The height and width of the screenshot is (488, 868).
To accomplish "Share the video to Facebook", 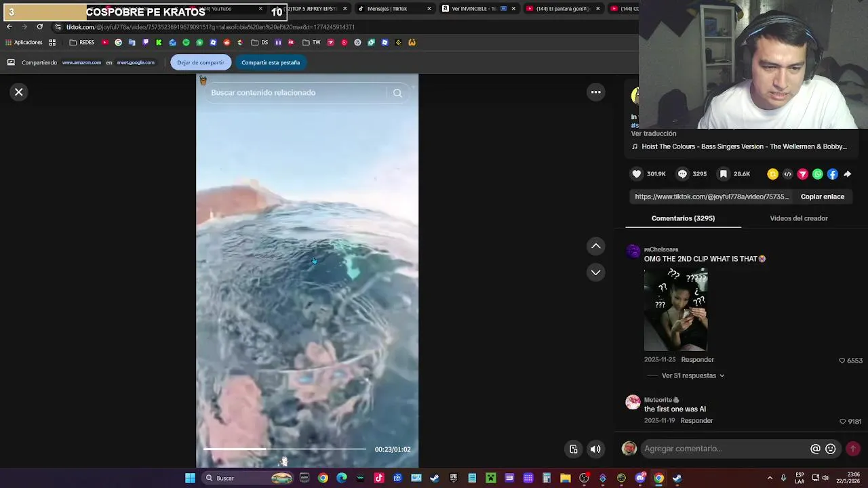I will tap(832, 174).
